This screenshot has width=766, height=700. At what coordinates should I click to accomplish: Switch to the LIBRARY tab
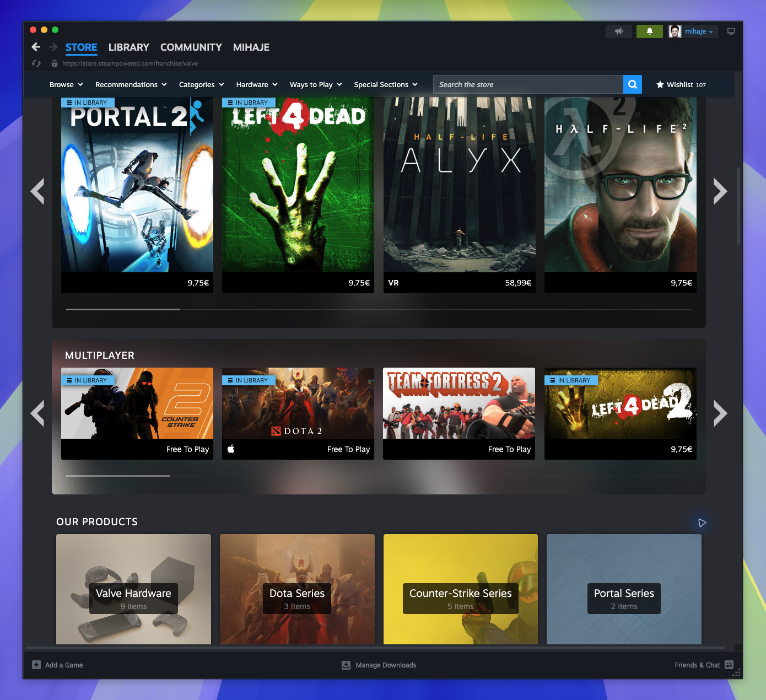129,47
